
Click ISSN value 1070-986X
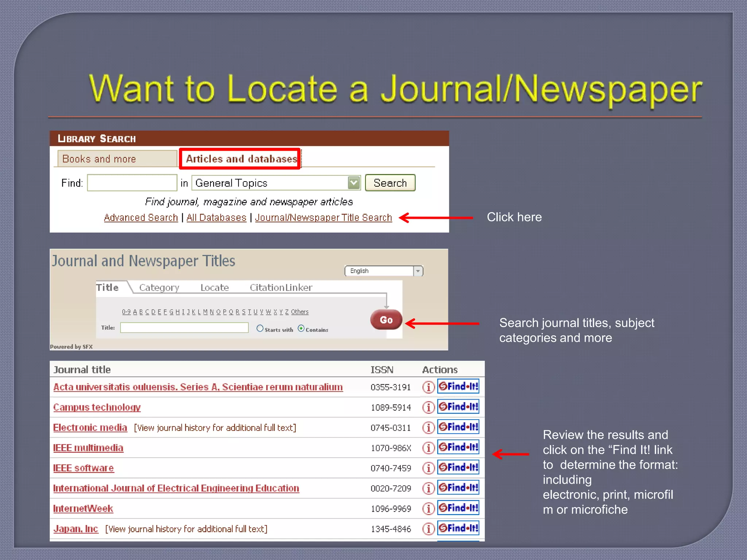coord(391,448)
